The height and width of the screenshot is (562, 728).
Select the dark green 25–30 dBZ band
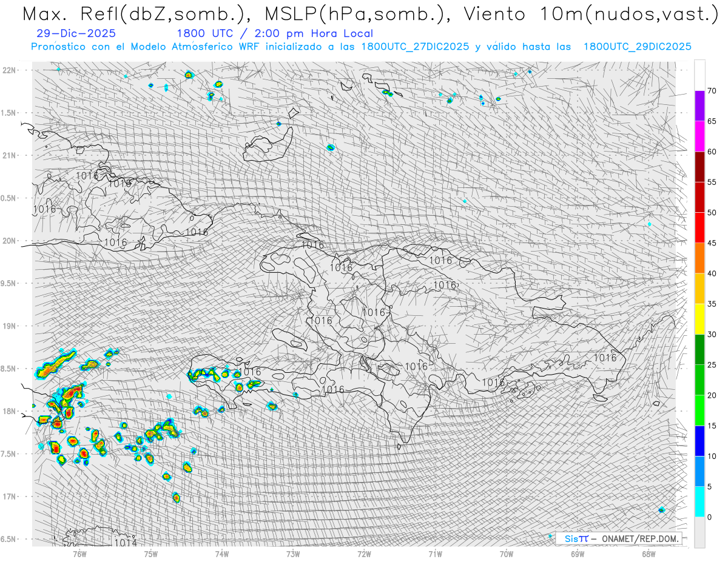click(x=699, y=350)
